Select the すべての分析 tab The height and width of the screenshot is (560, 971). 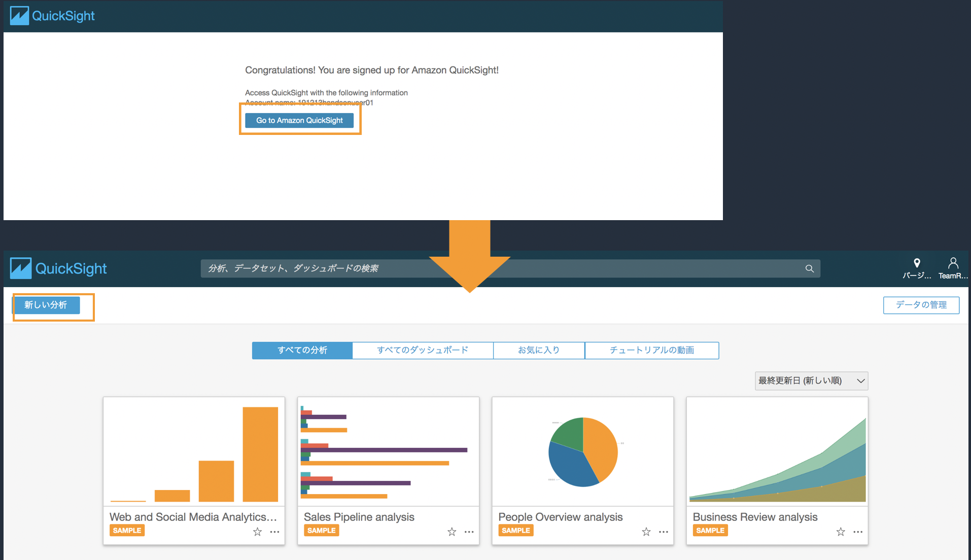tap(302, 350)
